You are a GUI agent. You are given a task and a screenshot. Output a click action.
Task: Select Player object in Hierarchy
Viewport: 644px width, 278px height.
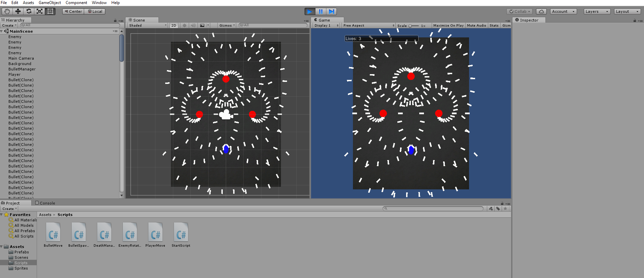coord(14,74)
